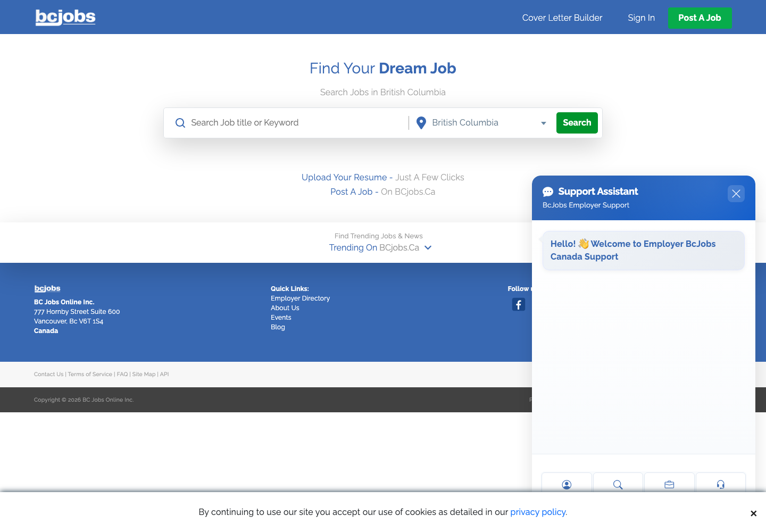Click the magnifier icon in the job search box
Viewport: 766px width, 532px height.
click(180, 123)
